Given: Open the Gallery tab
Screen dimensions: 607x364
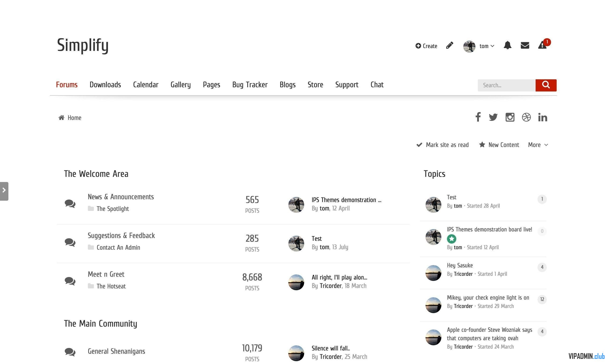Looking at the screenshot, I should pyautogui.click(x=180, y=85).
